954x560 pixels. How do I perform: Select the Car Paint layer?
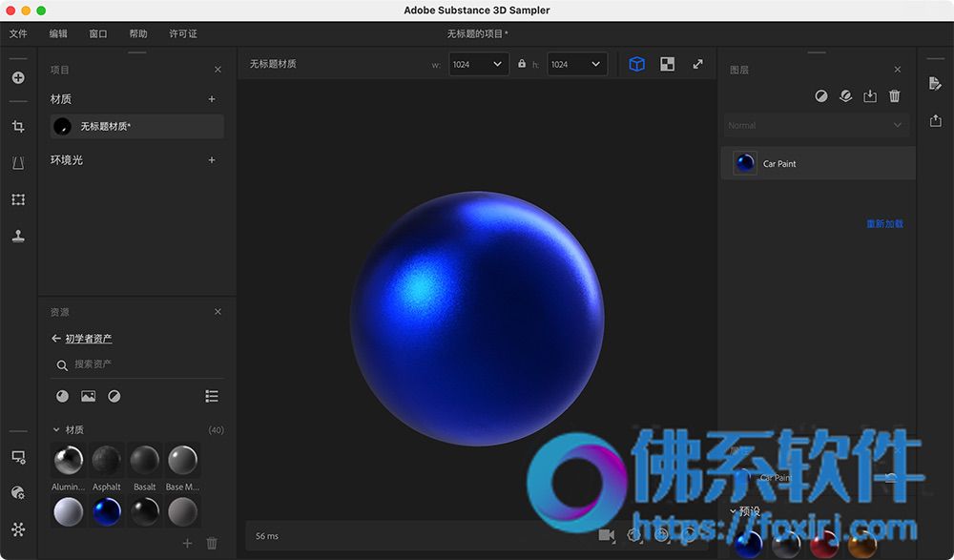coord(818,163)
